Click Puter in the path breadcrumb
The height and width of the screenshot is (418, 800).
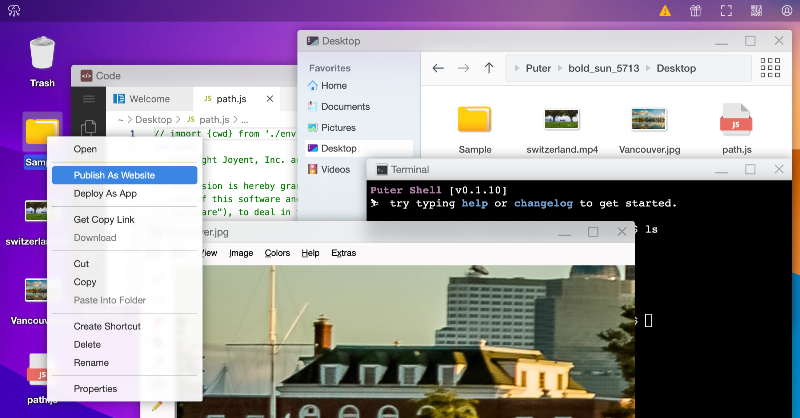point(538,68)
